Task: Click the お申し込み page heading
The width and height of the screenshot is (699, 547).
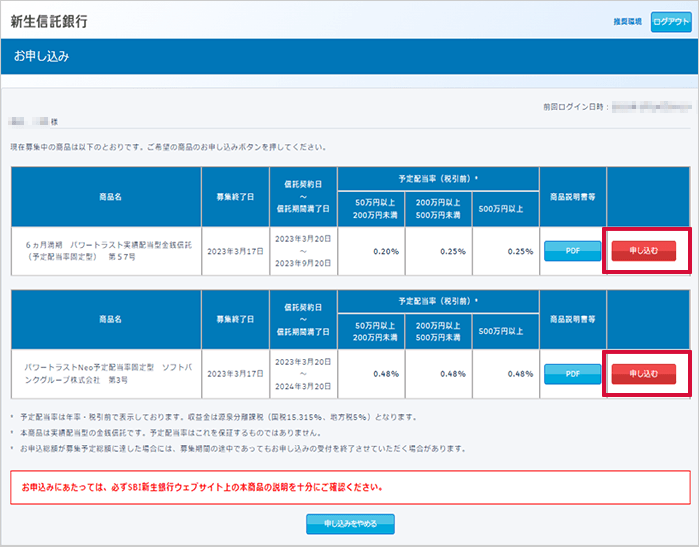Action: tap(42, 56)
